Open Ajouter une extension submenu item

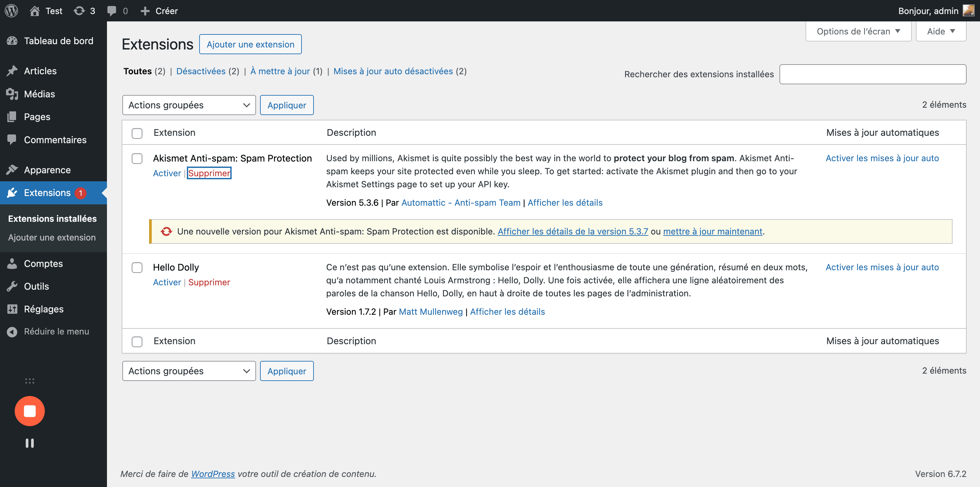(52, 237)
